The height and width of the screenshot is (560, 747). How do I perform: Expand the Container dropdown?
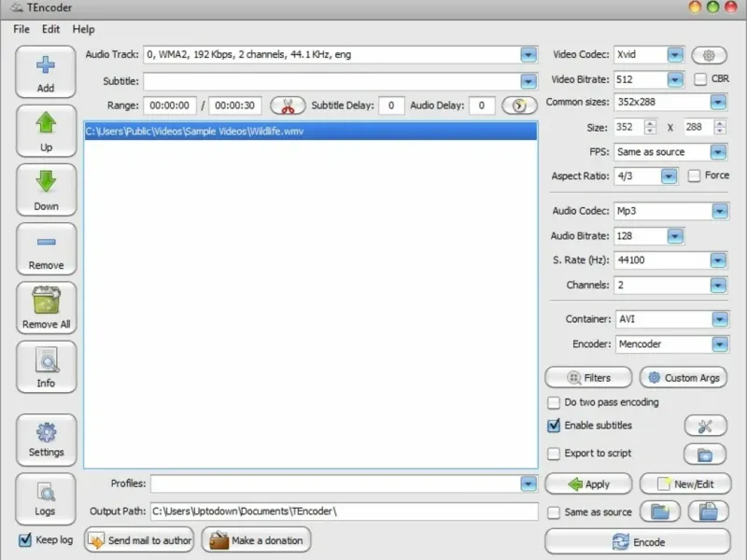(x=720, y=319)
